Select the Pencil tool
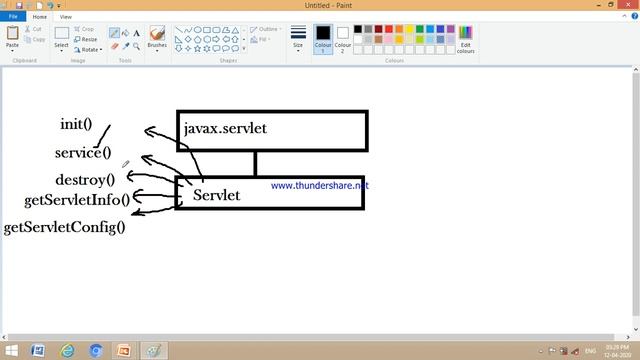This screenshot has width=640, height=360. coord(114,33)
